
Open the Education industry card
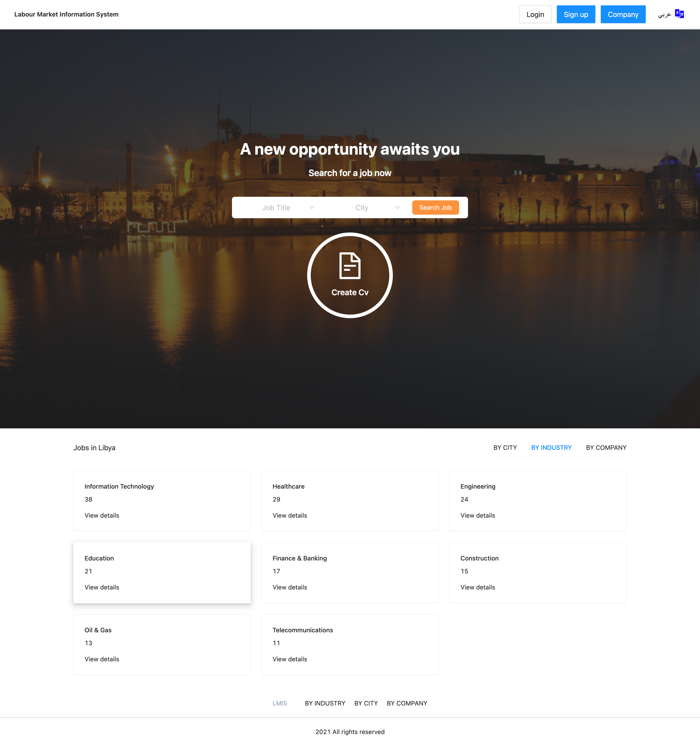162,572
